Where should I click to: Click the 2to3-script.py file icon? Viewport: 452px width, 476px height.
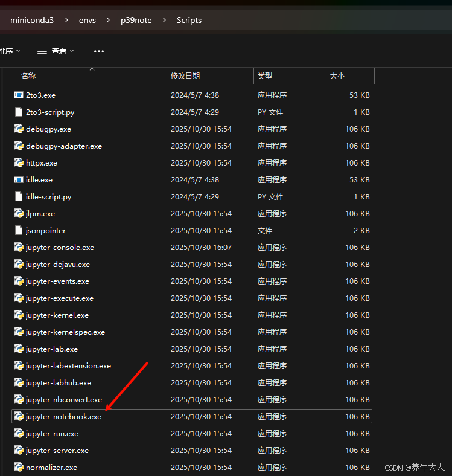pyautogui.click(x=19, y=112)
